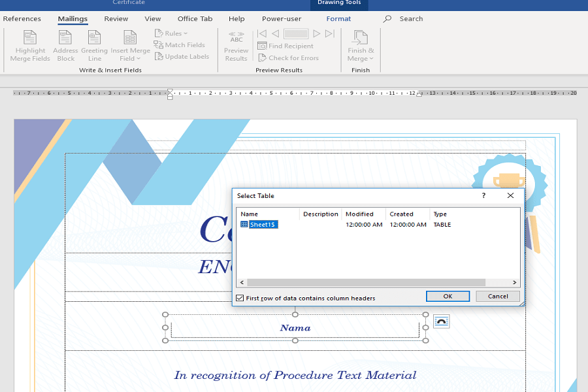The height and width of the screenshot is (392, 588).
Task: Open Finish & Merge dropdown
Action: (361, 46)
